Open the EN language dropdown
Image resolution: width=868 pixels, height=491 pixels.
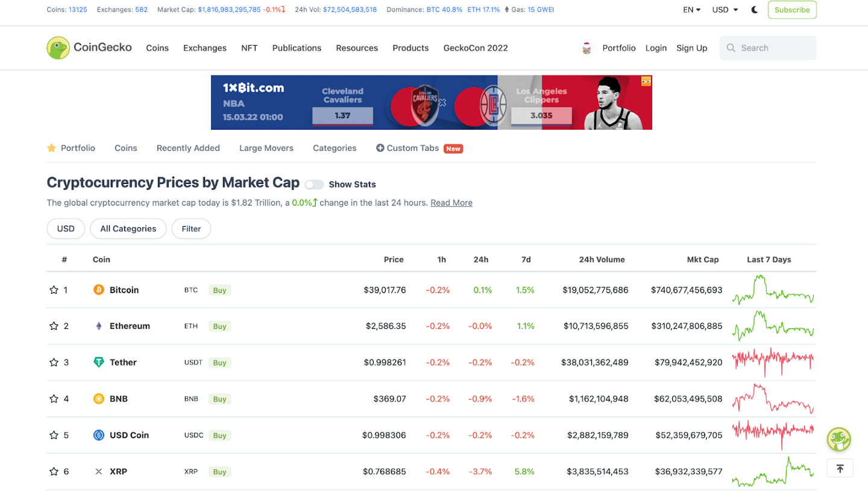point(691,10)
